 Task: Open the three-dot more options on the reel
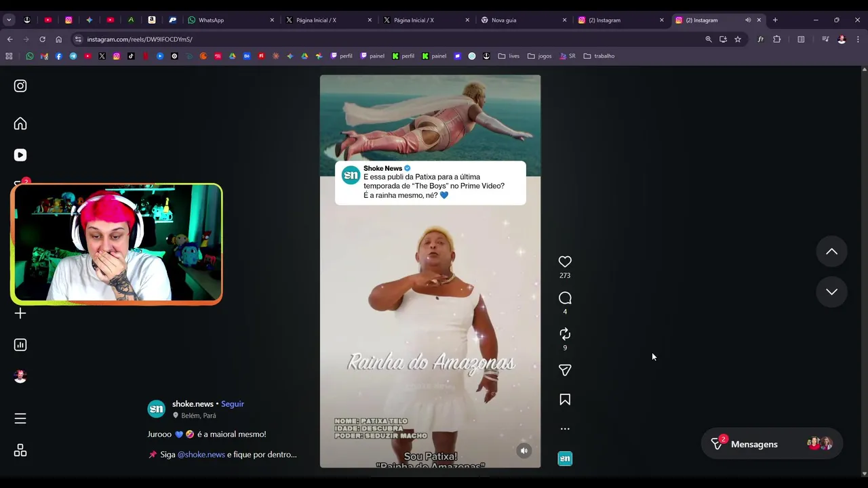565,429
